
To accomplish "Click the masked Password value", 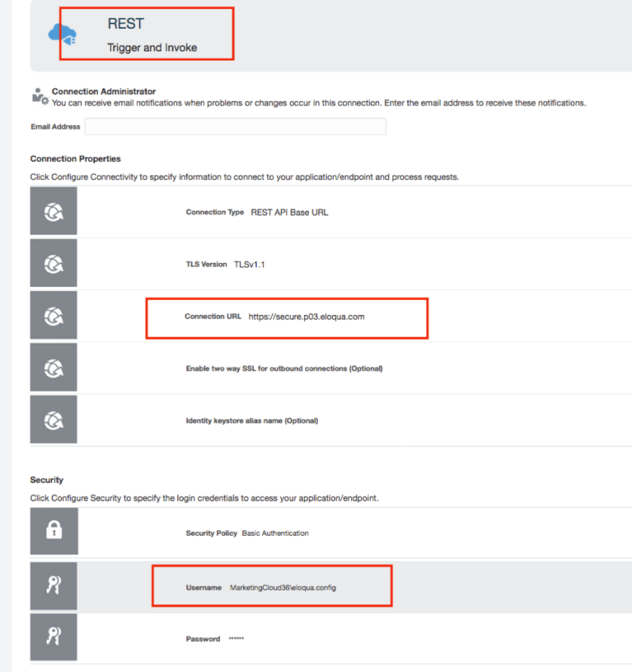I will coord(237,639).
